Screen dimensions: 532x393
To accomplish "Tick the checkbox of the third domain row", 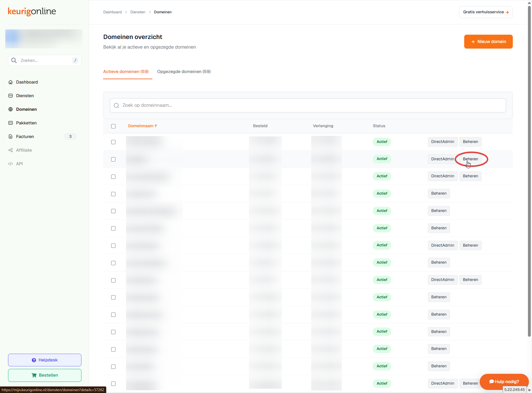I will coord(113,177).
